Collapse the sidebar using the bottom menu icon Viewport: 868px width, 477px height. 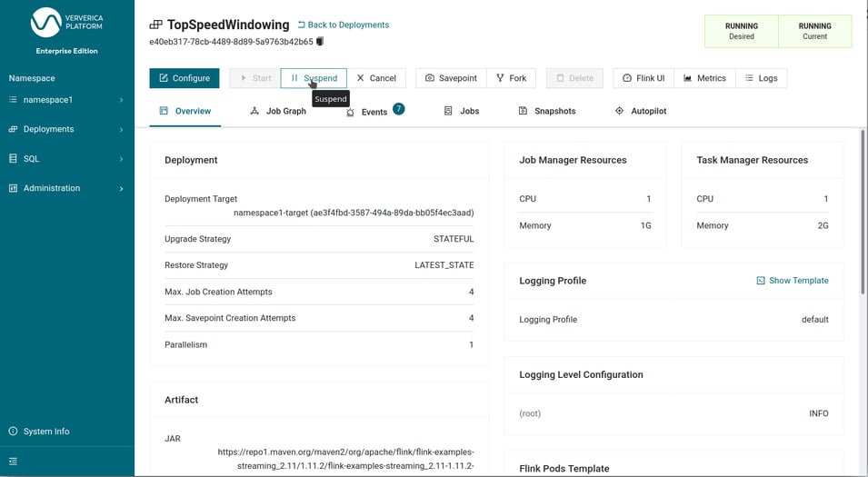[x=14, y=462]
